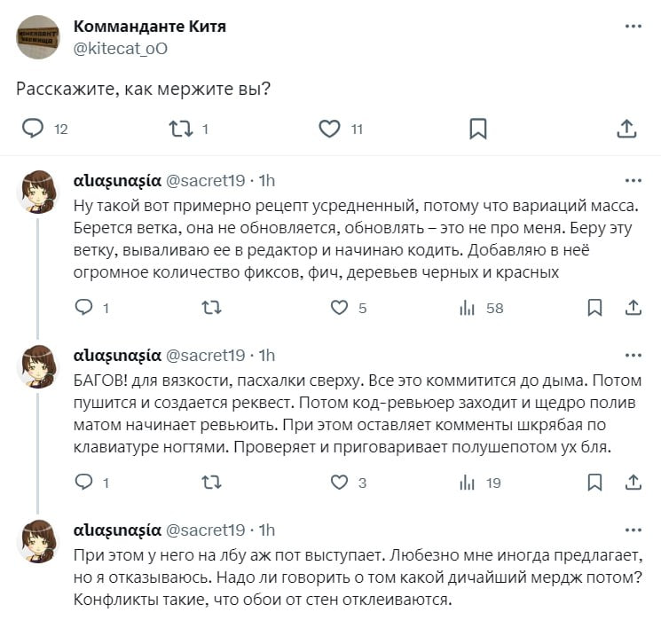Open sacret19's avatar in the first reply
661x644 pixels.
38,191
